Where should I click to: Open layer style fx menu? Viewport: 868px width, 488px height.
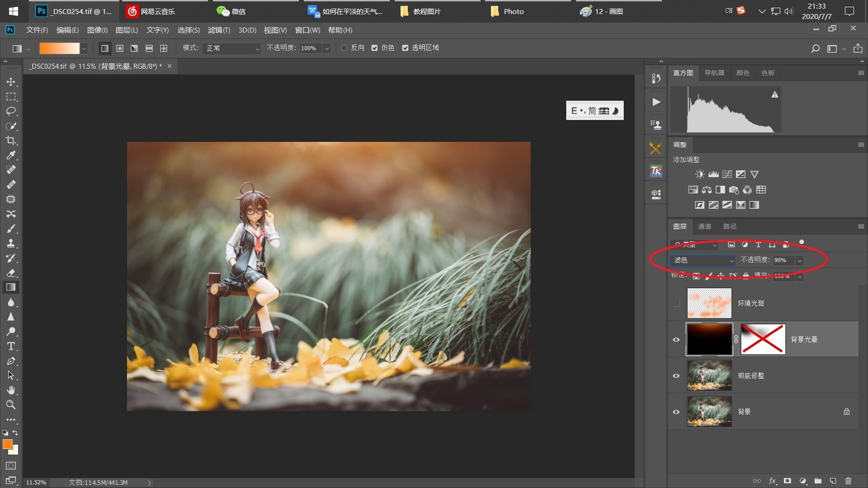773,481
